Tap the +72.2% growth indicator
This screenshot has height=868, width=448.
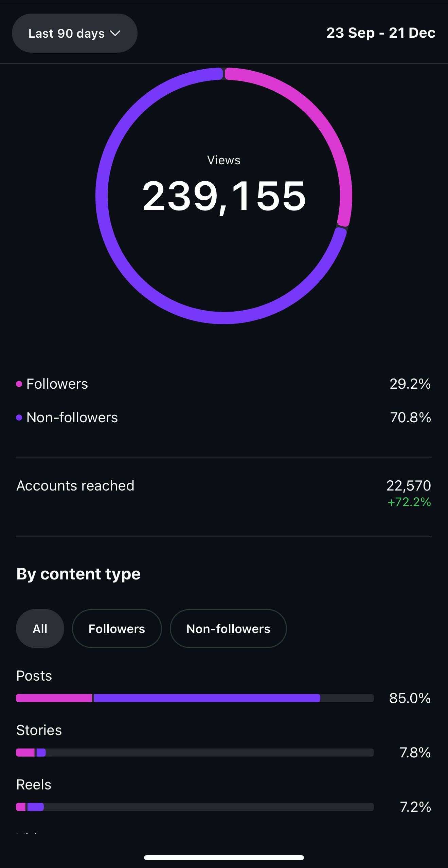[409, 502]
